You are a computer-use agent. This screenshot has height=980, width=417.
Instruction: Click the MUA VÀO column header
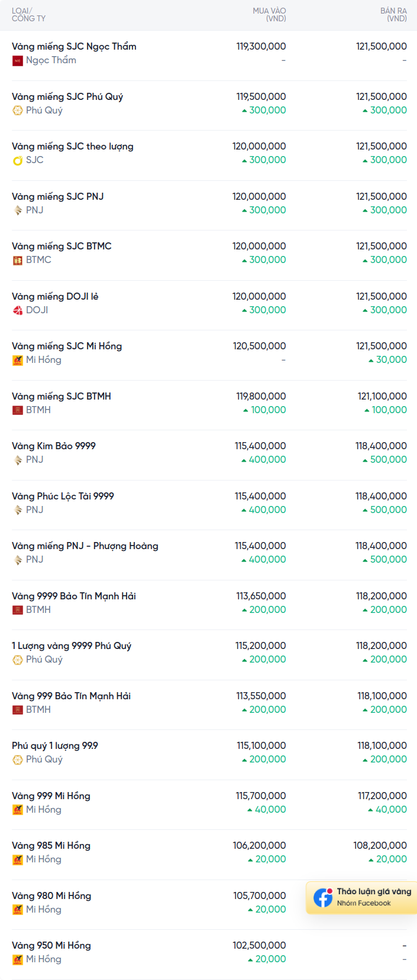pos(269,15)
